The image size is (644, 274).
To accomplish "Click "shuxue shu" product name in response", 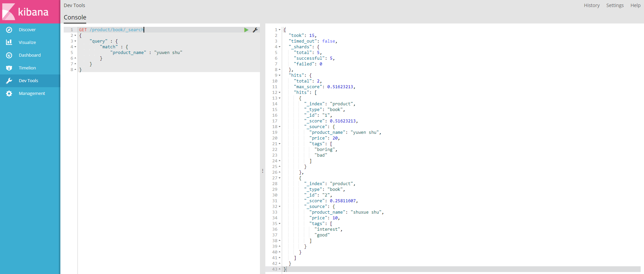I will [366, 212].
